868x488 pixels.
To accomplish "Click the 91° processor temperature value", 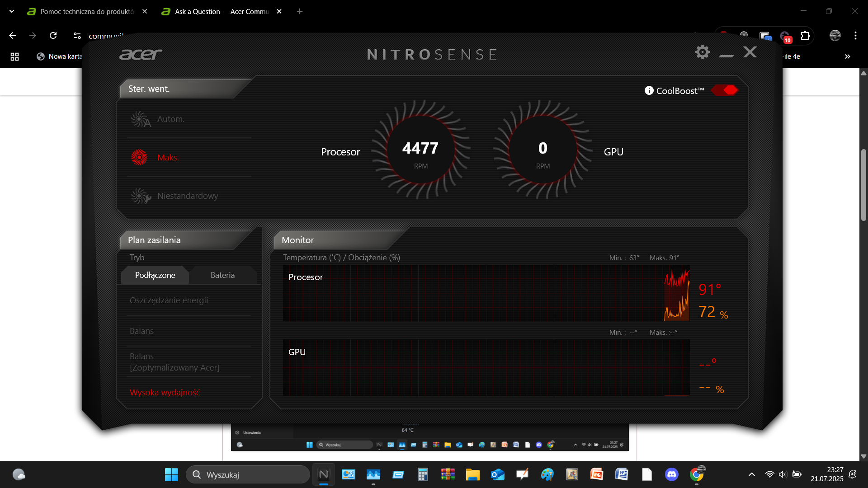I will click(x=710, y=289).
